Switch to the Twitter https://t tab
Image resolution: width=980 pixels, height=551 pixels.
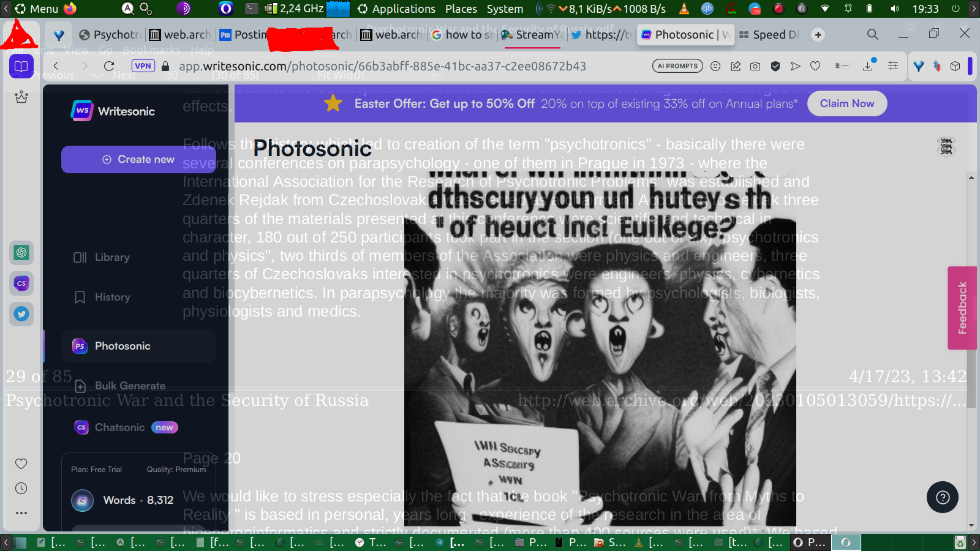[602, 35]
